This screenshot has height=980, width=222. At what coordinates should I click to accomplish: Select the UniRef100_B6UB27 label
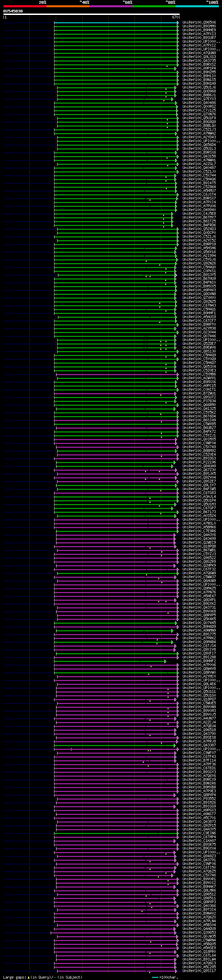(199, 428)
